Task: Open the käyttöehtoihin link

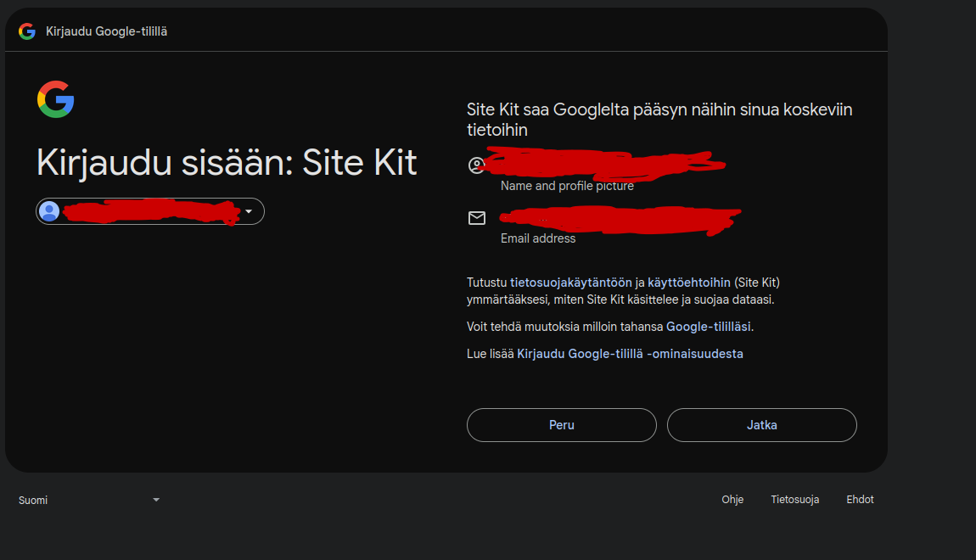Action: pos(689,283)
